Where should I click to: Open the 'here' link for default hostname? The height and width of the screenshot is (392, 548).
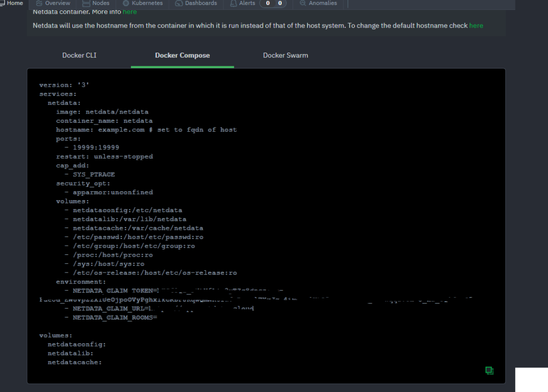point(476,26)
